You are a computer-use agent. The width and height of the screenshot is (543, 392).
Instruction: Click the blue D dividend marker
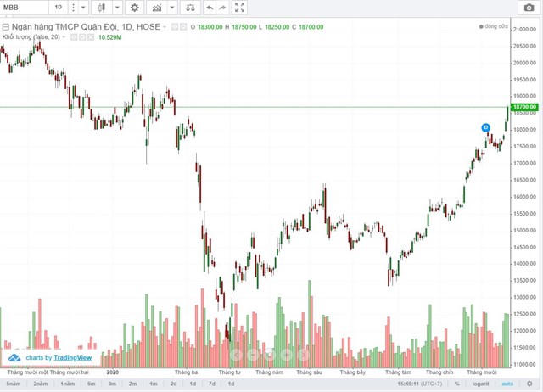[x=486, y=127]
